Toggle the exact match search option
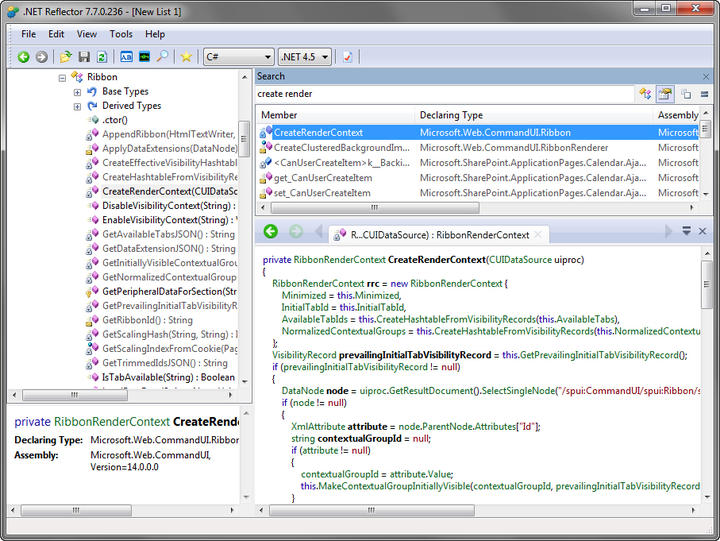 point(702,94)
